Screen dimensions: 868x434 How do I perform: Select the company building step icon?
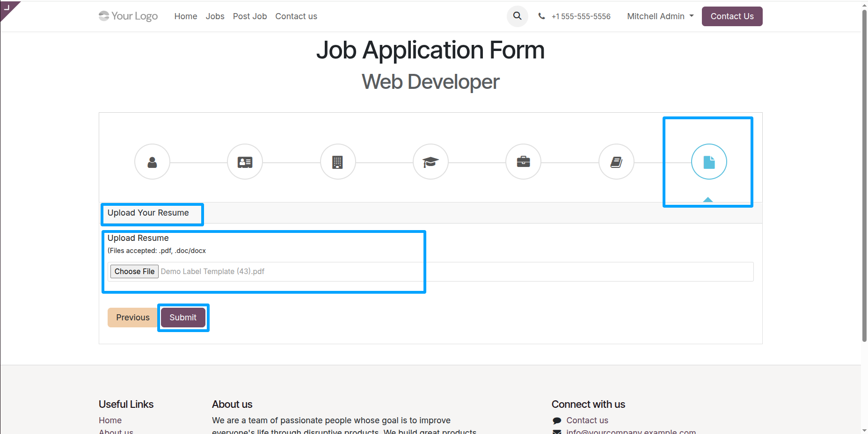[338, 162]
